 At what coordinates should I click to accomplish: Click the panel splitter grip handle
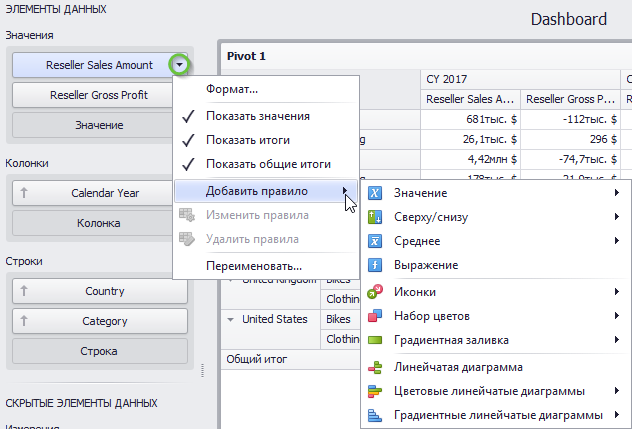[x=202, y=371]
